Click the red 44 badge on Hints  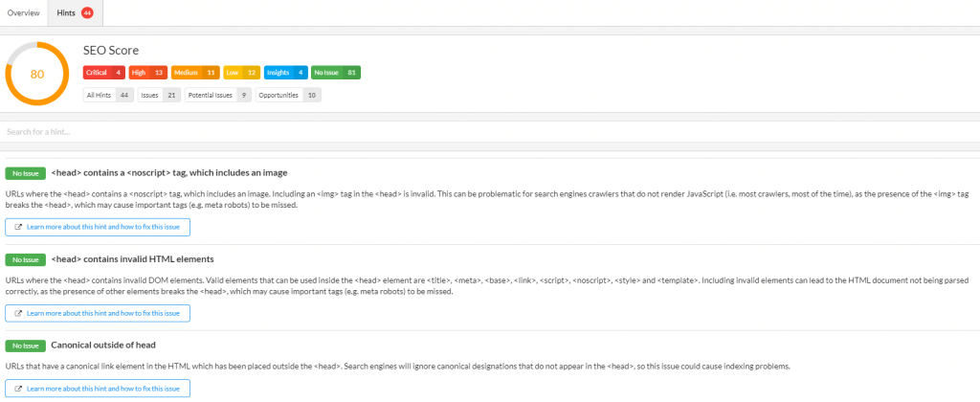87,12
